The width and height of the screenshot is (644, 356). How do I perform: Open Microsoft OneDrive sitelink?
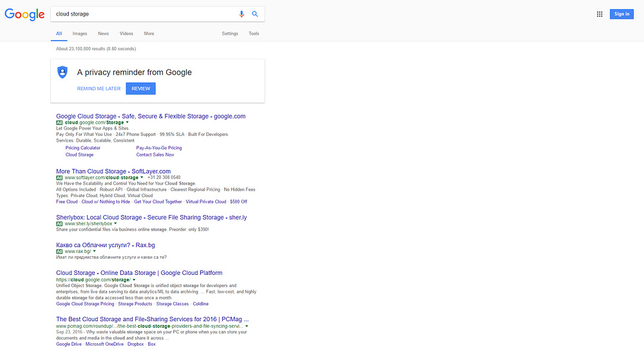coord(104,344)
